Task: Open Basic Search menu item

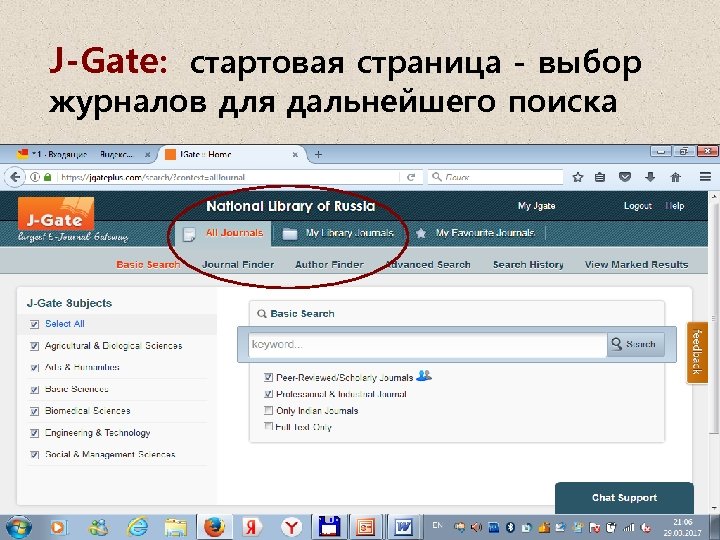Action: tap(148, 264)
